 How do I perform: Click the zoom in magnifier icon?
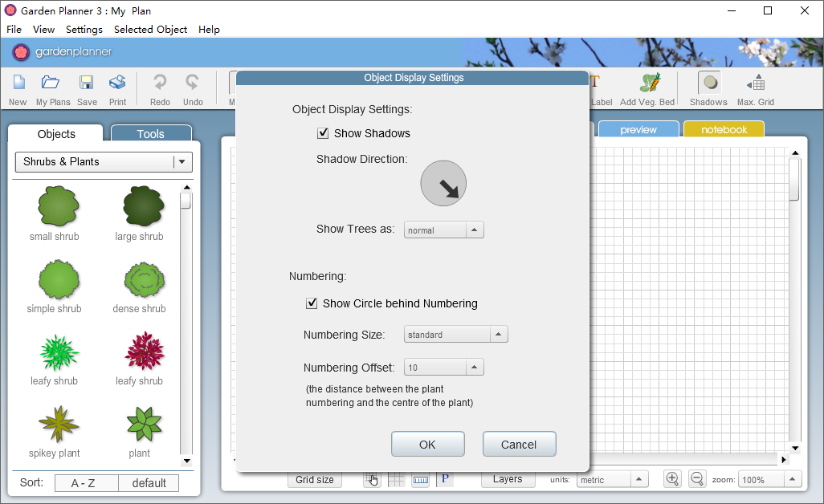click(x=672, y=479)
